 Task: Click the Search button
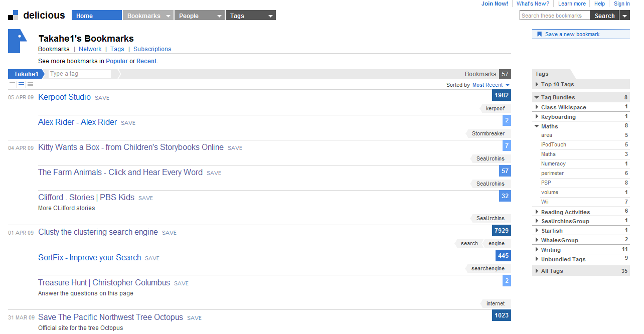coord(604,16)
